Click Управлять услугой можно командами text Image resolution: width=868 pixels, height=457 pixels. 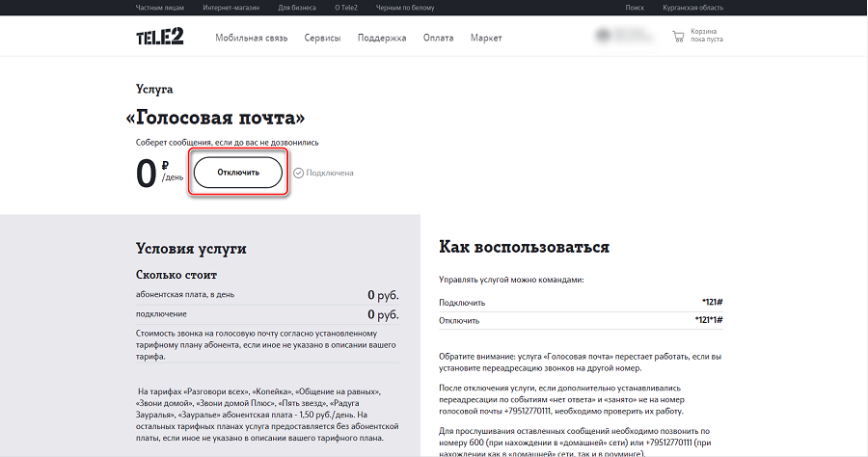pos(511,280)
